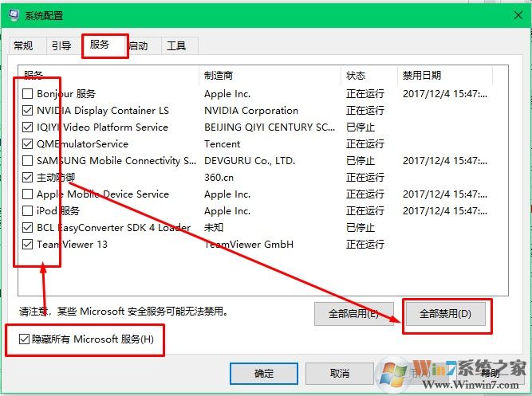Click the 全部禁用(D) button
Screen dimensions: 532x396
click(x=445, y=314)
